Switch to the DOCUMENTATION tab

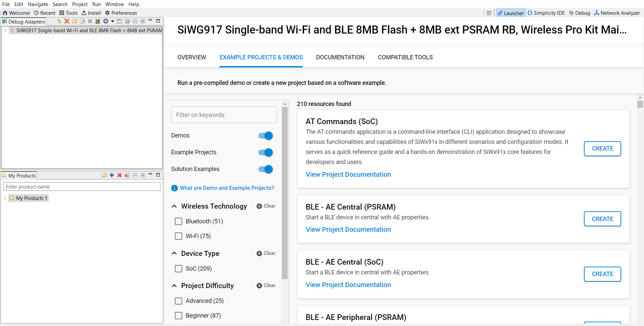click(340, 57)
